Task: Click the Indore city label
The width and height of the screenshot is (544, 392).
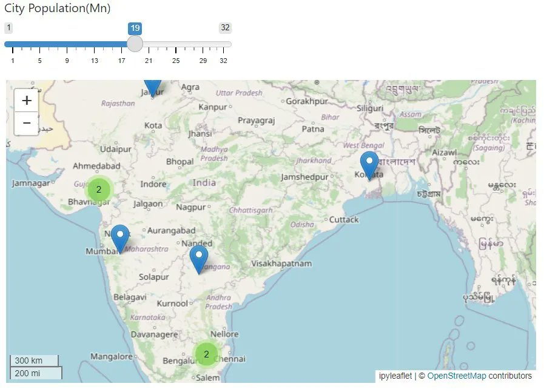Action: click(153, 184)
